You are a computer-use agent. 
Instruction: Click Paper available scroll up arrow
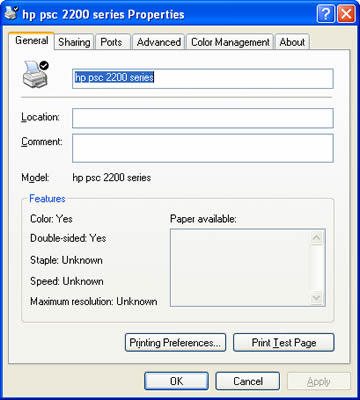[316, 238]
